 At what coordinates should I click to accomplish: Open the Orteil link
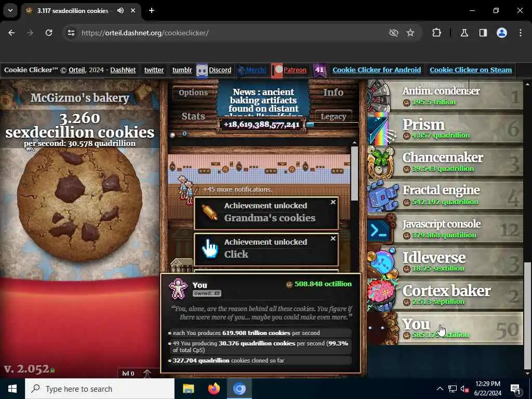coord(77,70)
